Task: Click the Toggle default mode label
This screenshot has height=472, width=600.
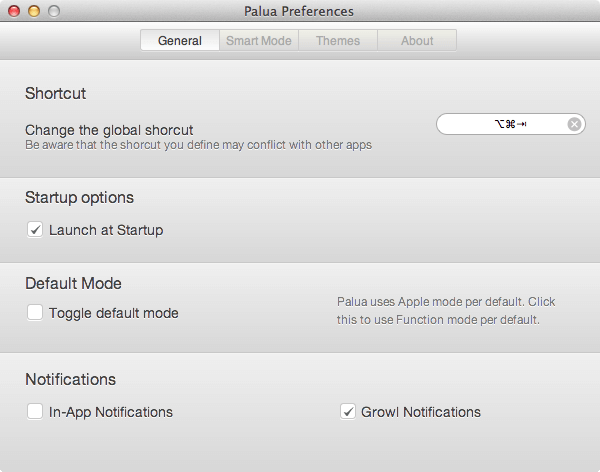Action: coord(114,313)
